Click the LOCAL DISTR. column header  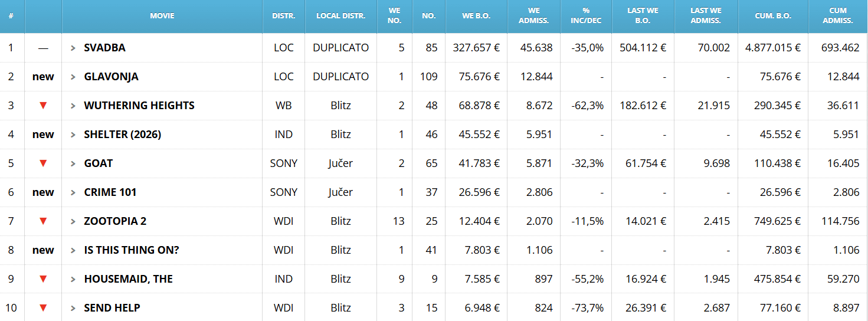coord(340,16)
